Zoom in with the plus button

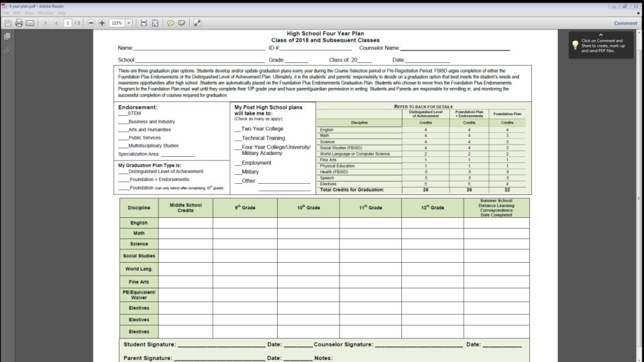[x=102, y=23]
